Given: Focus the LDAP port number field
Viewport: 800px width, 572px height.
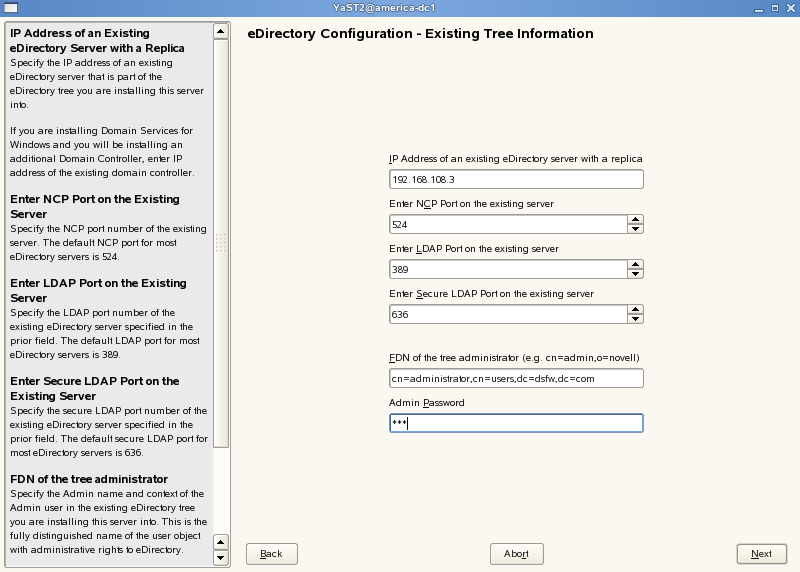Looking at the screenshot, I should 507,269.
